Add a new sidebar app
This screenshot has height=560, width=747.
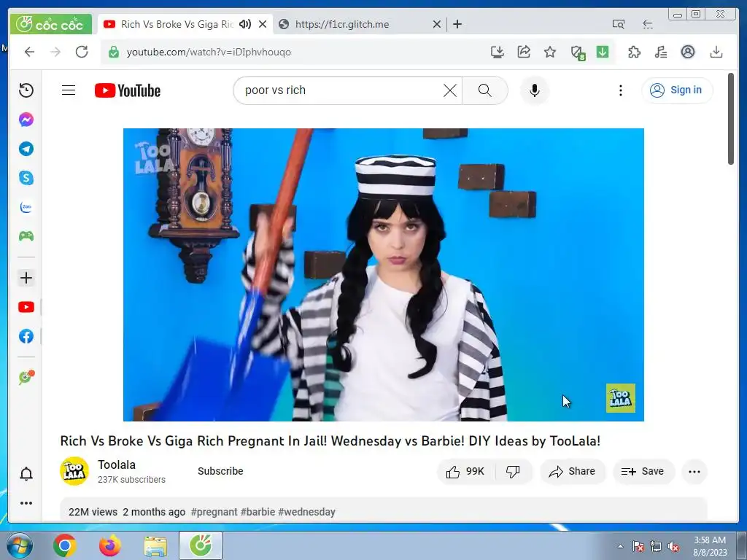pyautogui.click(x=26, y=278)
